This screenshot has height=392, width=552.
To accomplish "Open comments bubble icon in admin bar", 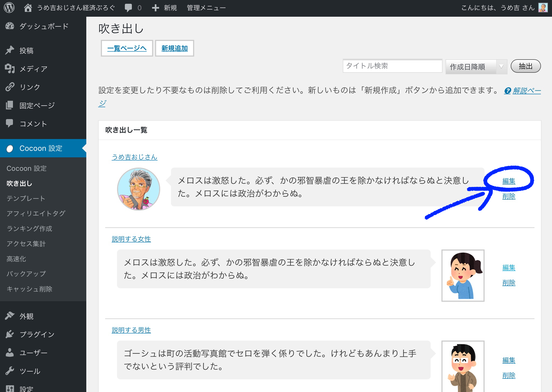I will click(128, 8).
